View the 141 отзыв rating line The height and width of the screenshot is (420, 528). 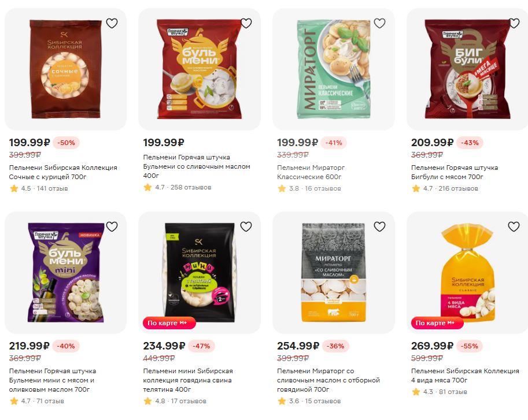(x=39, y=189)
